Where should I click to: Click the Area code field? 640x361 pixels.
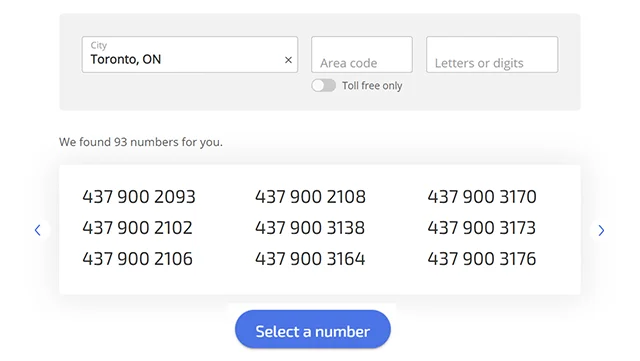362,55
